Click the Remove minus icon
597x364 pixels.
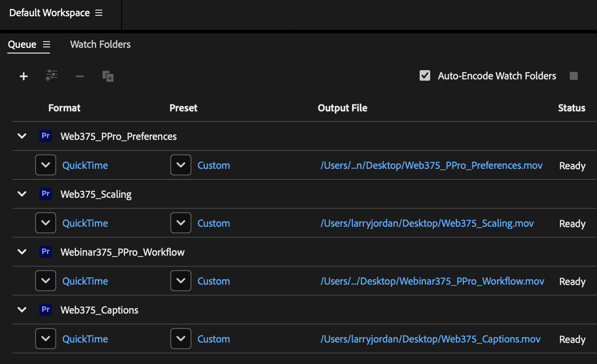click(x=79, y=76)
